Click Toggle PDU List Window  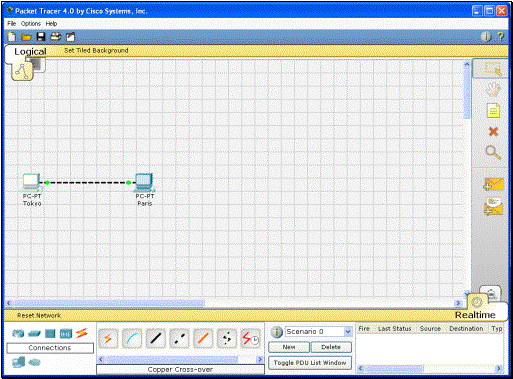[x=310, y=363]
